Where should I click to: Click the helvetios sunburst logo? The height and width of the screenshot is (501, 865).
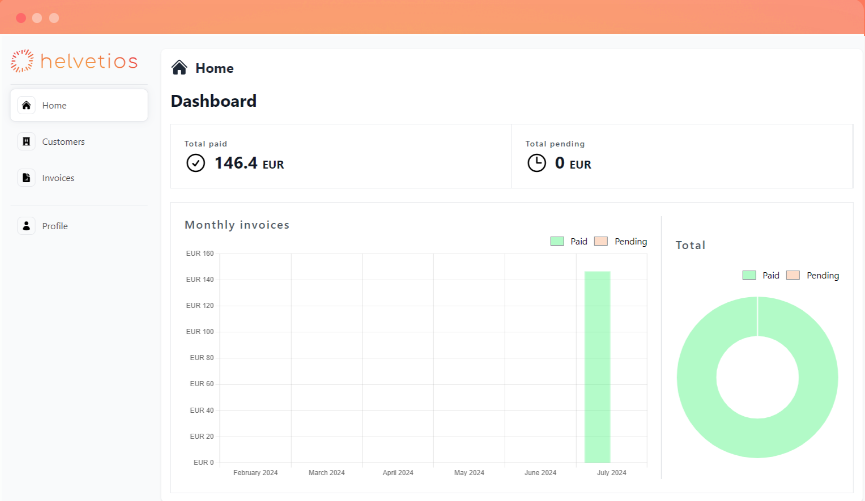tap(22, 61)
